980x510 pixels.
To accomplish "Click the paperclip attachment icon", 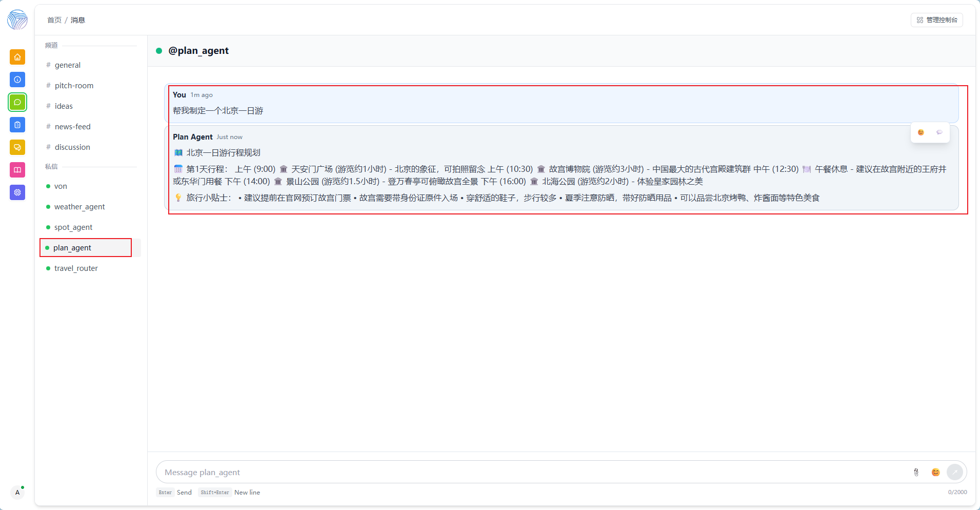I will (x=916, y=472).
